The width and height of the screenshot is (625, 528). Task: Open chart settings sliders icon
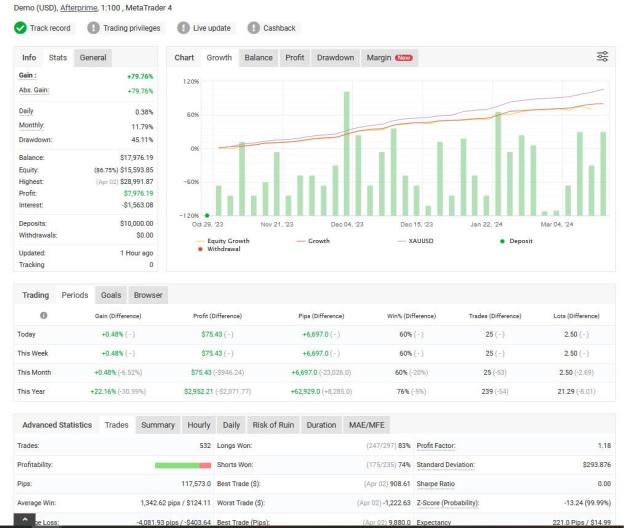point(602,57)
